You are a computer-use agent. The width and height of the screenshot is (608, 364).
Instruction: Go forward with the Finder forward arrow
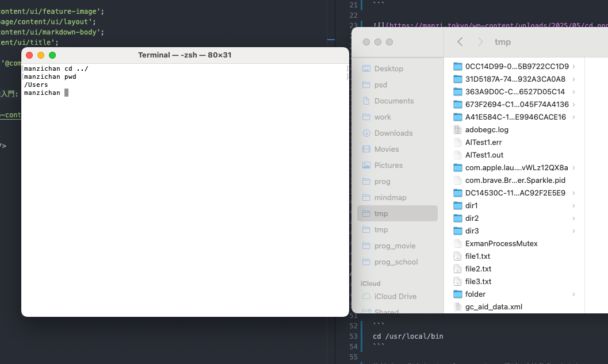[x=480, y=42]
